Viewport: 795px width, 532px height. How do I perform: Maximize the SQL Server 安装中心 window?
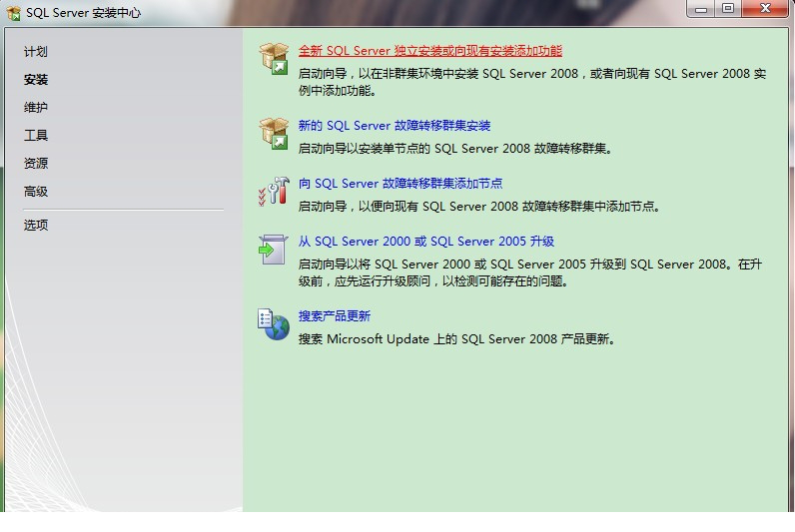[728, 9]
